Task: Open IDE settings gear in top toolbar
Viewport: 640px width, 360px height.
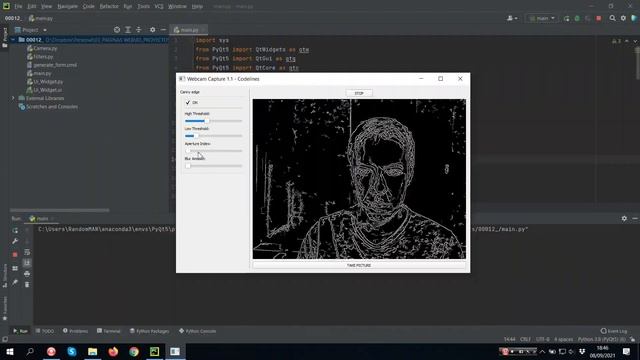Action: [x=623, y=18]
